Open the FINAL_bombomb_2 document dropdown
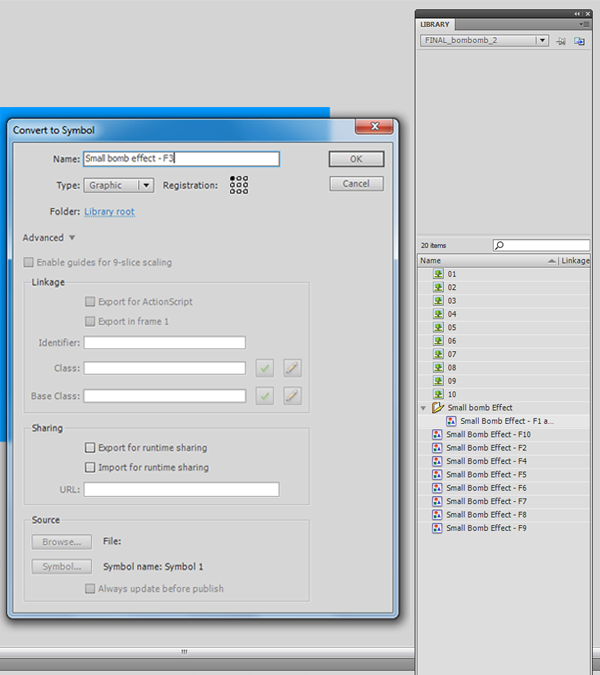Image resolution: width=600 pixels, height=675 pixels. point(484,40)
